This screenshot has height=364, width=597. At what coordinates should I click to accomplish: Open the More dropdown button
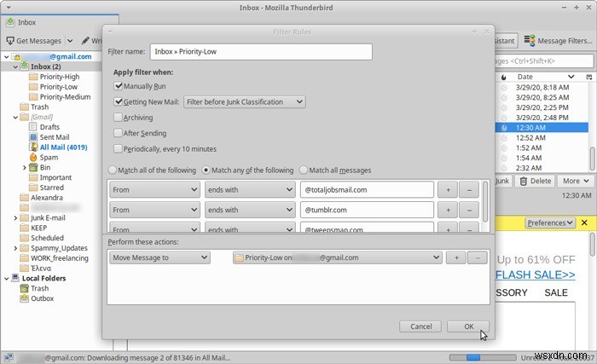(576, 181)
